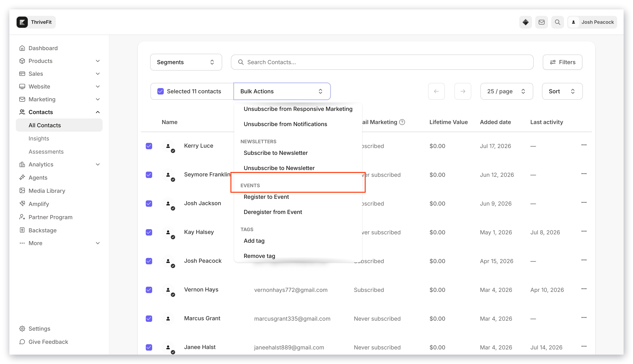Open Josh Peacock account menu
Viewport: 633px width, 364px height.
592,22
